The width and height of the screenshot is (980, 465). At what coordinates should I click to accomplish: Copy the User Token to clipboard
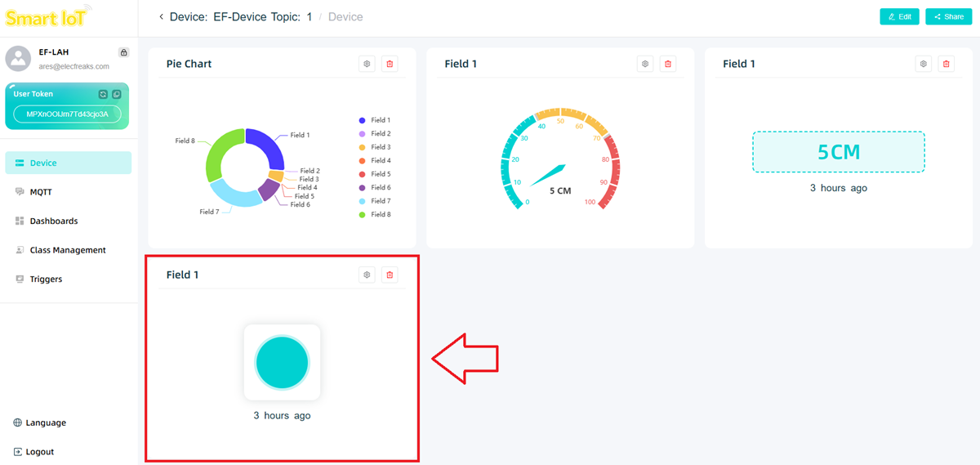click(116, 95)
